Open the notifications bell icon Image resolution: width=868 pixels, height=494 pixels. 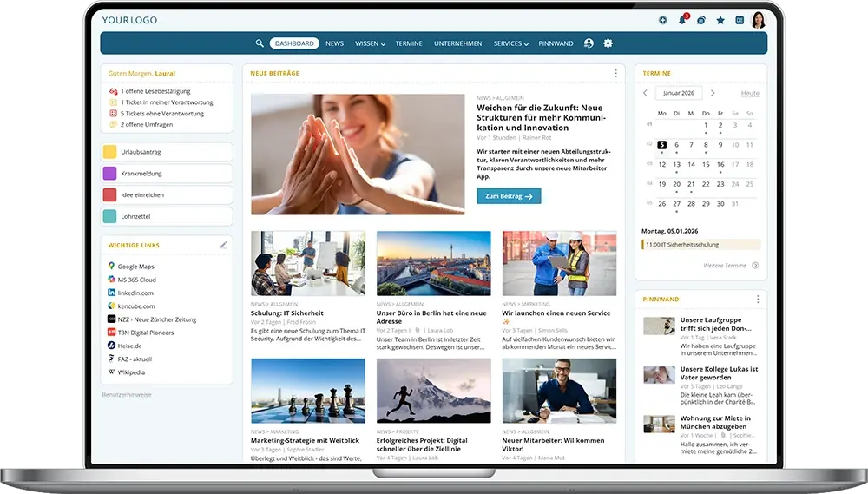[682, 19]
